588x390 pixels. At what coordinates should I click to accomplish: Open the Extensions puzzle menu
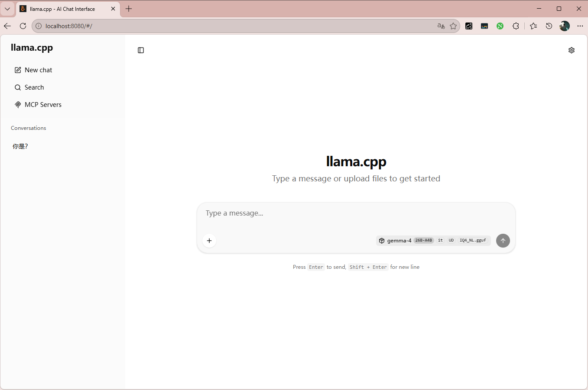pyautogui.click(x=516, y=26)
